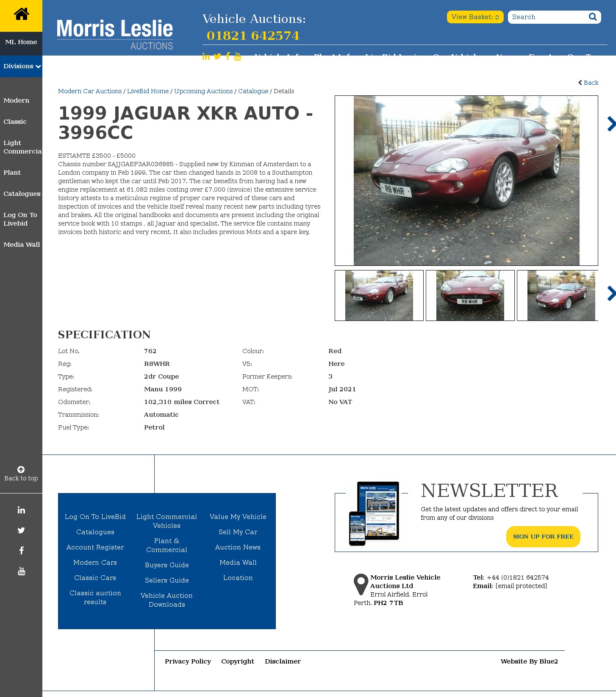616x697 pixels.
Task: Open LiveBid Home breadcrumb
Action: pyautogui.click(x=148, y=91)
